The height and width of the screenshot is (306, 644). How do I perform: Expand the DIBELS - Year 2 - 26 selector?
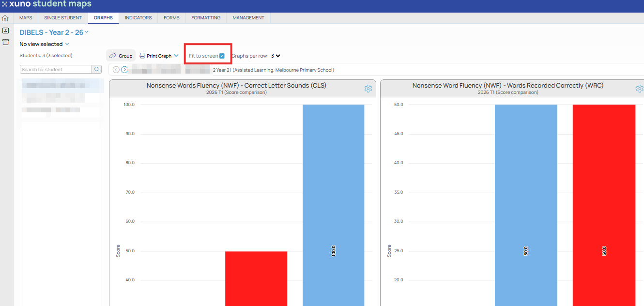click(54, 32)
